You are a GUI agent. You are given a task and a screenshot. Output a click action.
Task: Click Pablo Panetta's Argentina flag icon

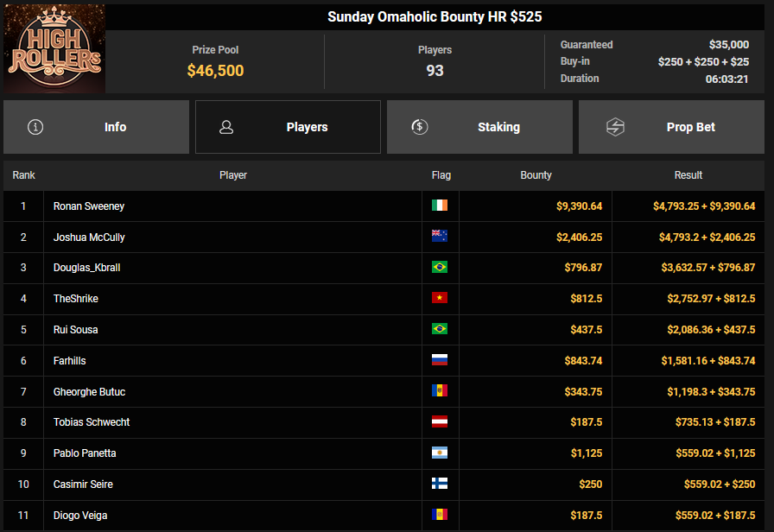click(x=440, y=453)
